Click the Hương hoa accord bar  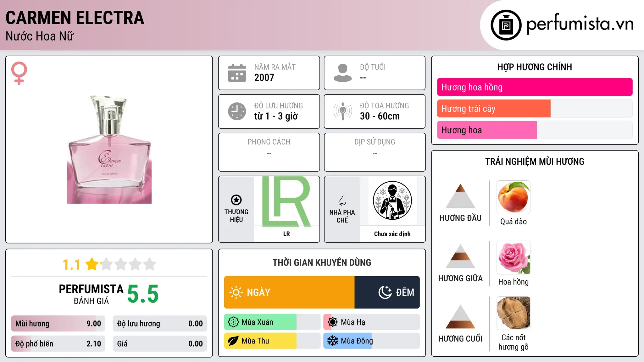point(535,130)
